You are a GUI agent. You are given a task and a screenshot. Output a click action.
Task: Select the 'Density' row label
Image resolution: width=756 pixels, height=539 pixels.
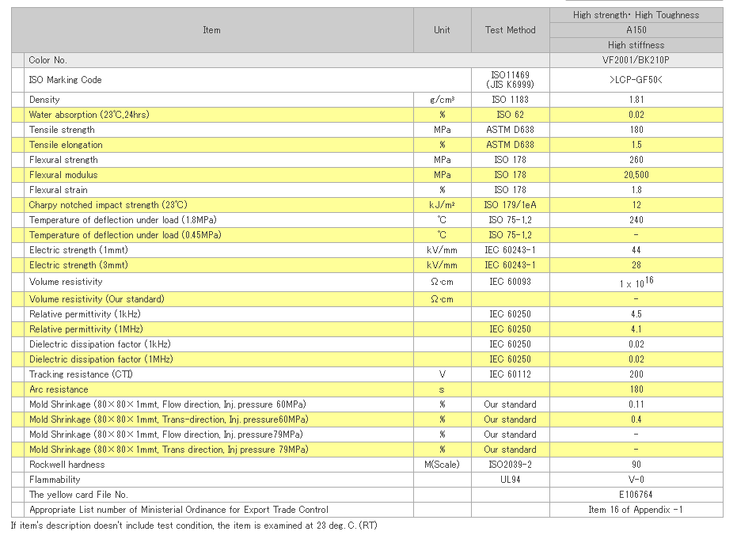pyautogui.click(x=44, y=100)
